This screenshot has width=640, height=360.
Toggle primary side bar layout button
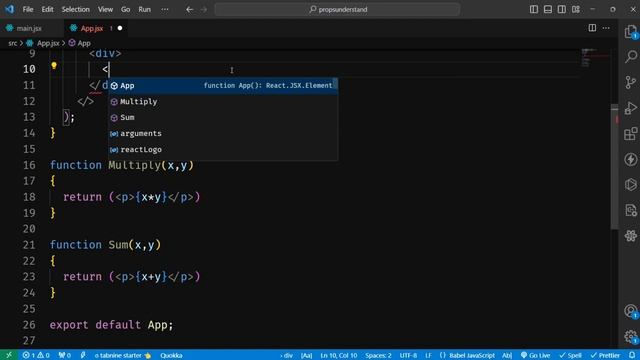(x=534, y=9)
